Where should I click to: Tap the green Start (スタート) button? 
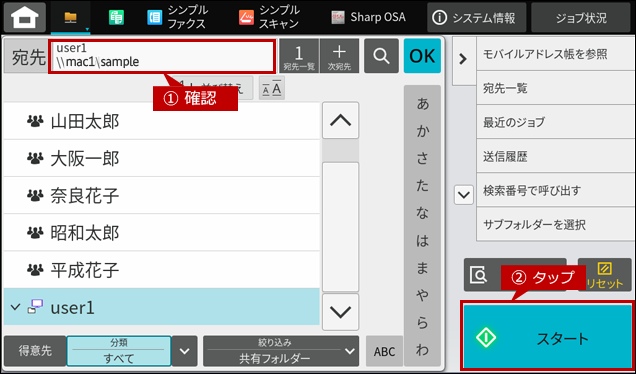coord(548,337)
